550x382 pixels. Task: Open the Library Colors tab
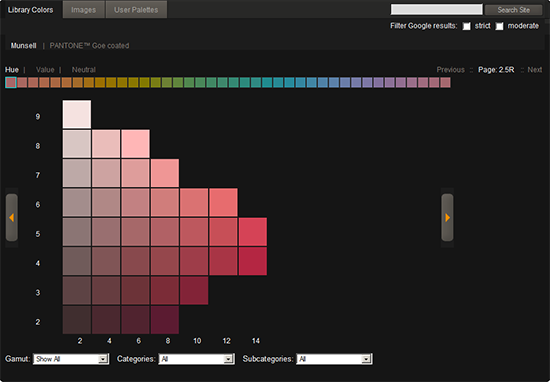(x=31, y=9)
